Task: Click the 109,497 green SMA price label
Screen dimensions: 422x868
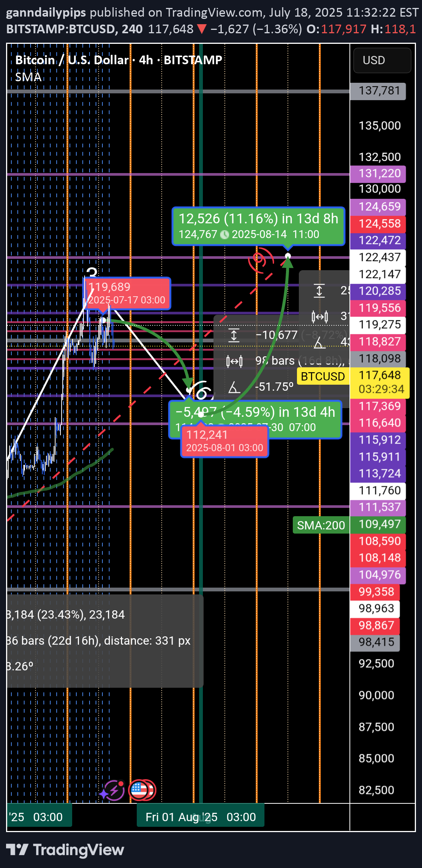Action: [x=378, y=525]
